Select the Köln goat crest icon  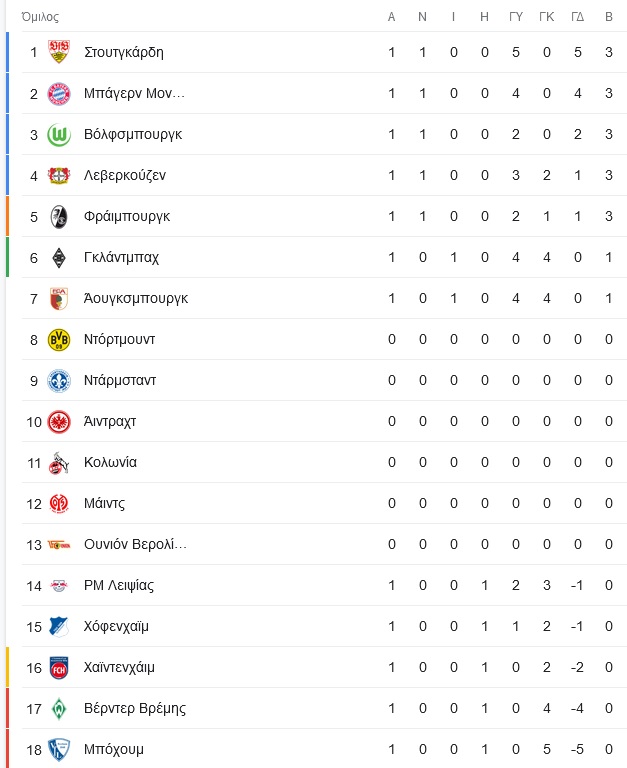point(59,463)
